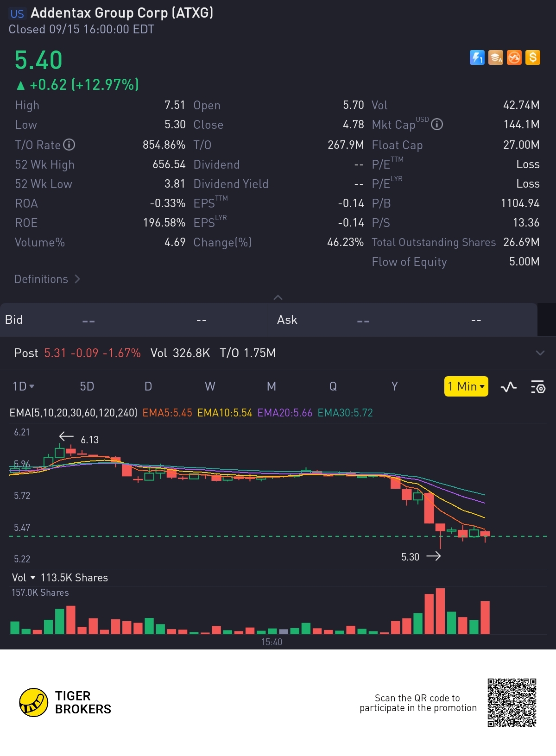Tap the blue lightning bolt icon
This screenshot has width=556, height=756.
pos(477,57)
